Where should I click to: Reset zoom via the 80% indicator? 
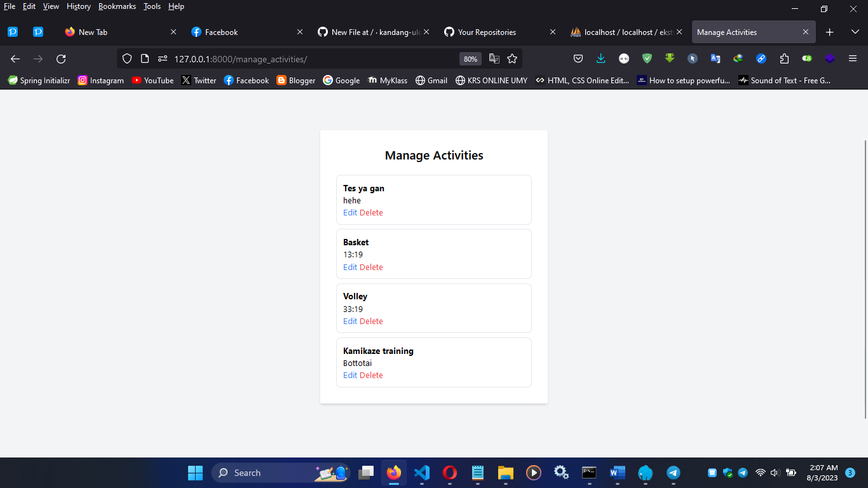[470, 58]
